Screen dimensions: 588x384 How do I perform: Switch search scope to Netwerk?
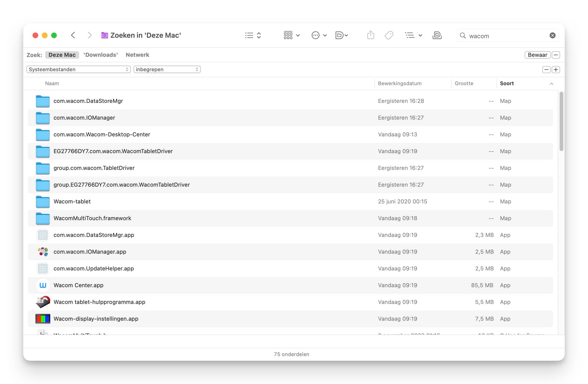pyautogui.click(x=137, y=55)
